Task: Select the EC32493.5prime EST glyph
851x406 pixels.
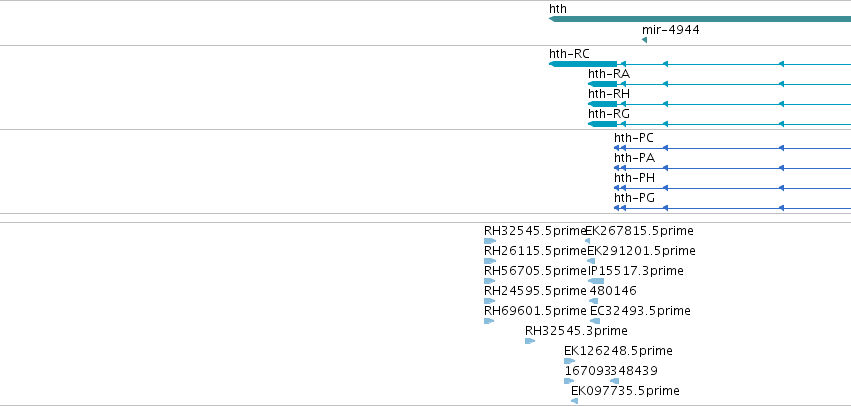Action: (x=595, y=321)
